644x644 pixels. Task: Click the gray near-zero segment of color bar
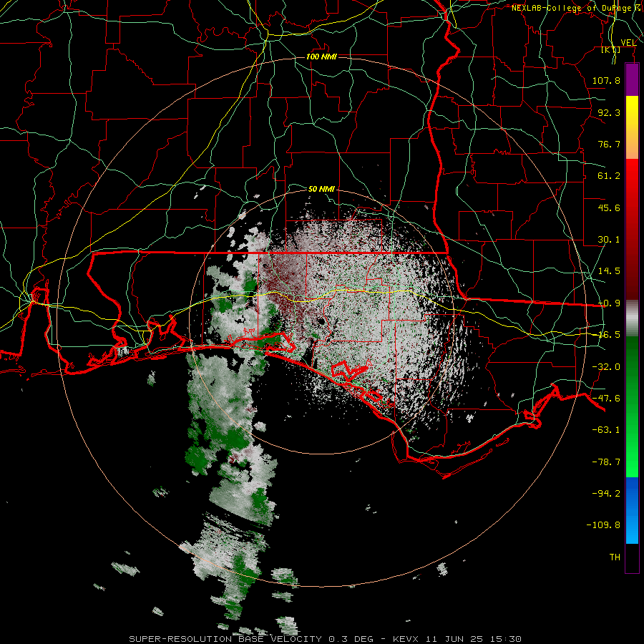pyautogui.click(x=632, y=318)
